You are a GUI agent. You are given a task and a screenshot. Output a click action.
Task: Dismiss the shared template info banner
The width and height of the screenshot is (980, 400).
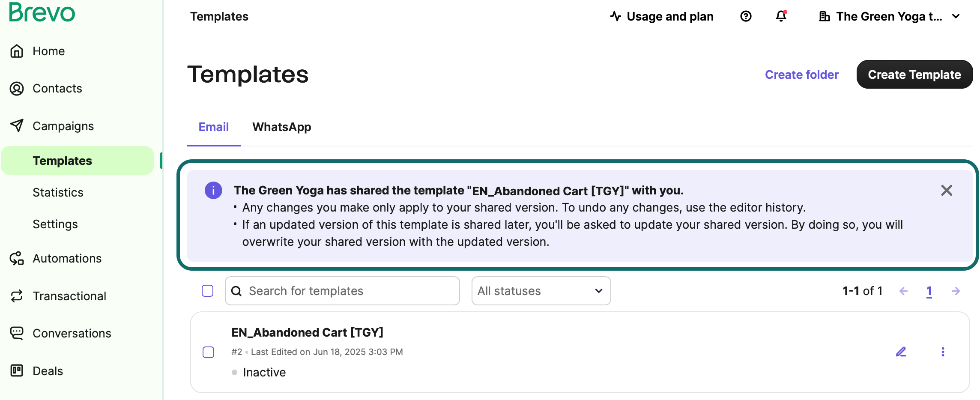coord(947,190)
